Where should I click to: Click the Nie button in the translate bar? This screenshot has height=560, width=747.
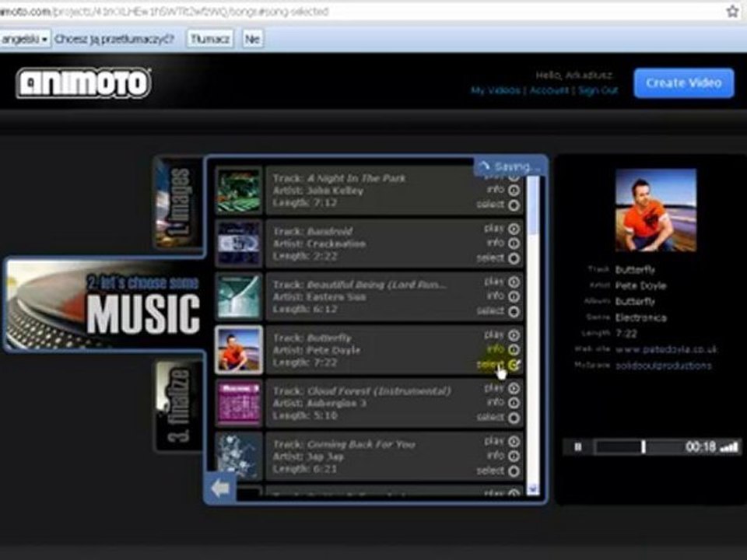[252, 39]
